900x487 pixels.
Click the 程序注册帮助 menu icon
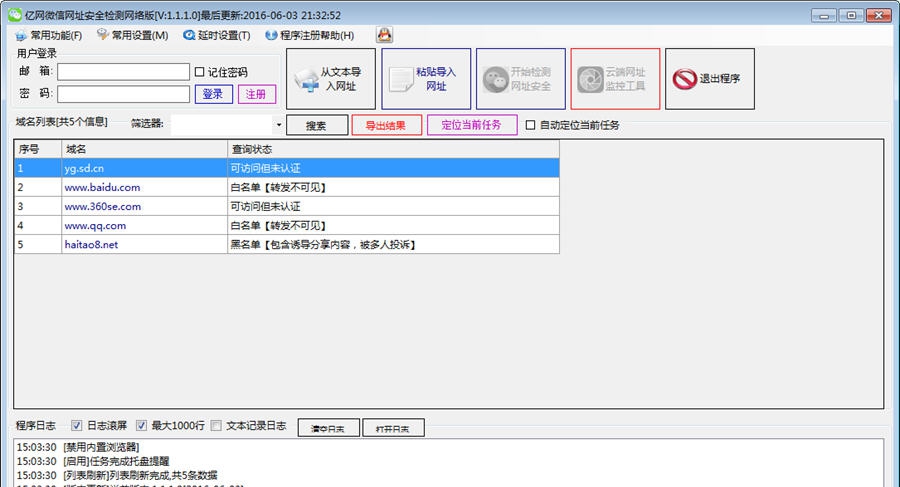(x=271, y=35)
